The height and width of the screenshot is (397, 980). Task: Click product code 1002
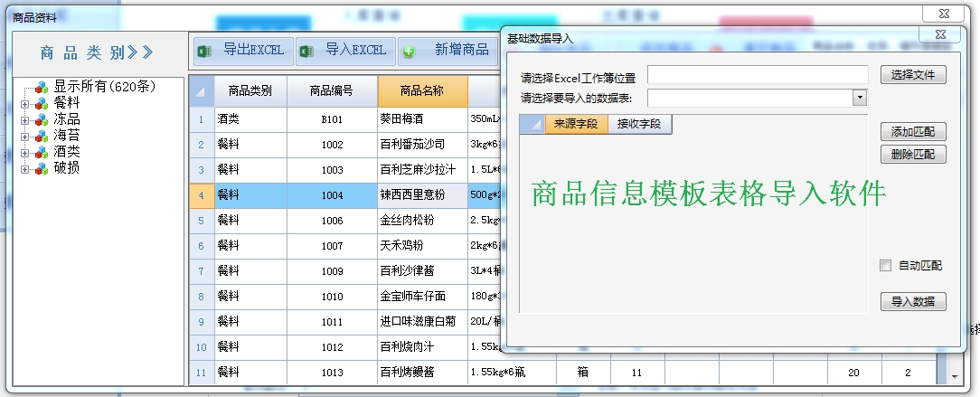[332, 145]
